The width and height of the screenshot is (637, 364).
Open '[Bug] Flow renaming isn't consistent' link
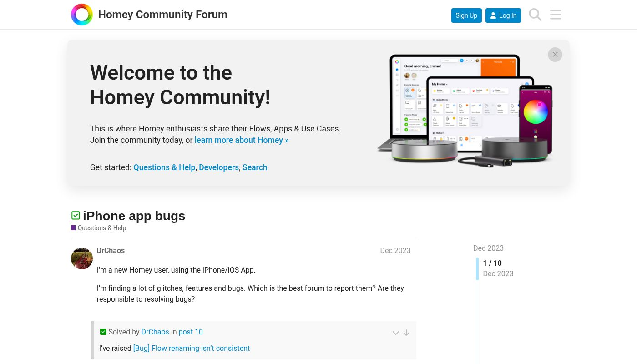192,349
